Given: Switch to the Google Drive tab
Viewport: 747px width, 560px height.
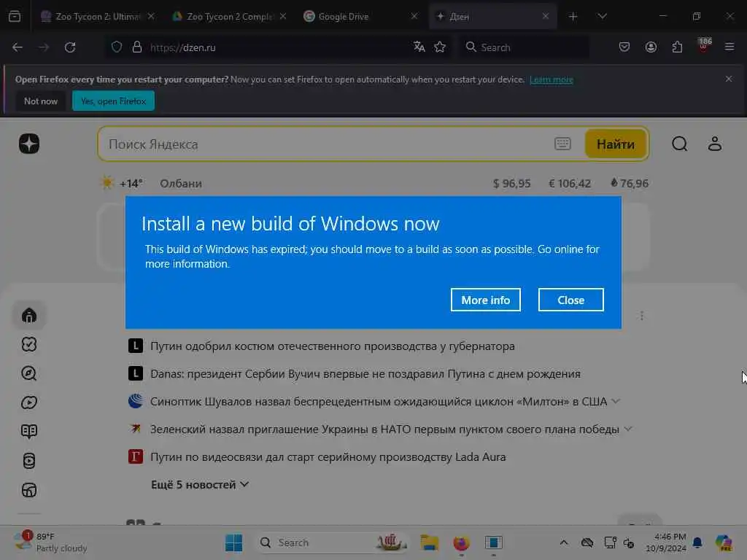Looking at the screenshot, I should pos(360,17).
